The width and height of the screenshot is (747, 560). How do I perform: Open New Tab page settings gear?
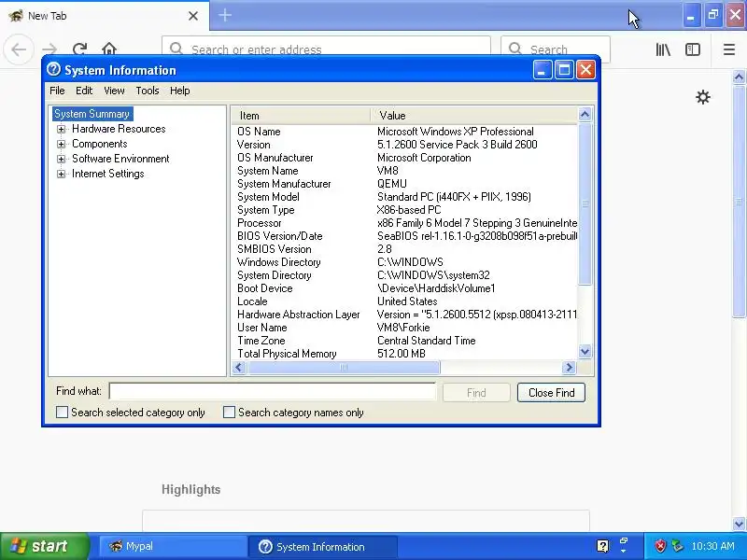click(703, 97)
